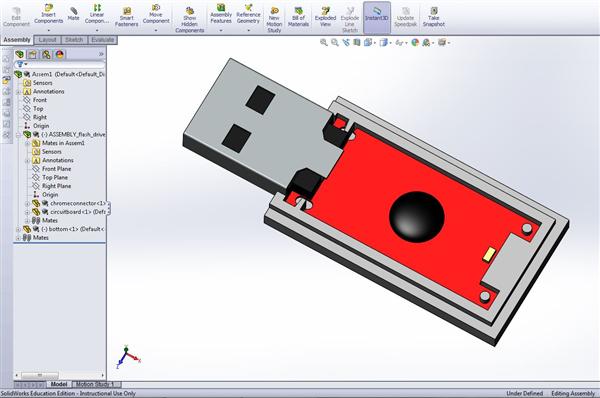The image size is (600, 398).
Task: Click the Zoom to Fit magnifier icon
Action: (x=324, y=42)
